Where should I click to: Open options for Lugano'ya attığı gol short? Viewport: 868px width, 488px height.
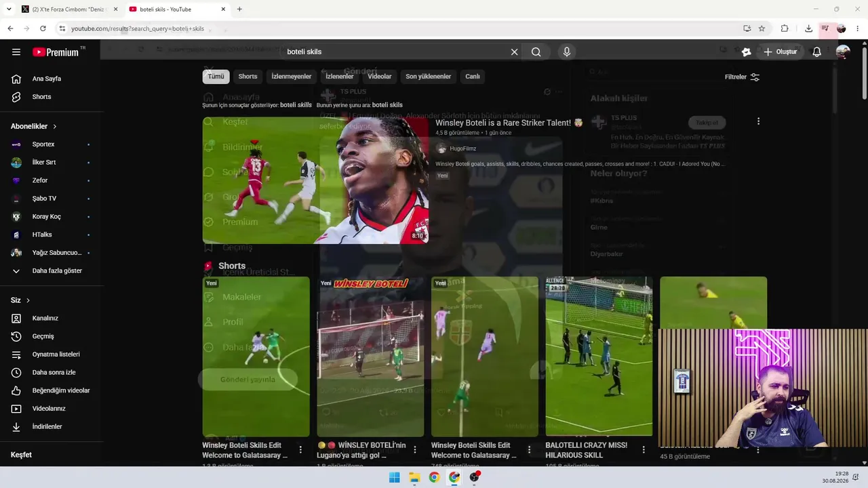tap(414, 449)
